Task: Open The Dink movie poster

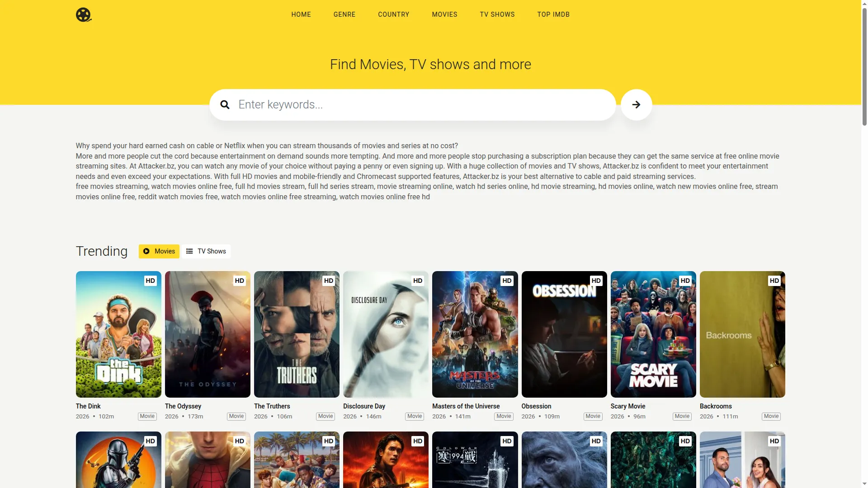Action: coord(118,334)
